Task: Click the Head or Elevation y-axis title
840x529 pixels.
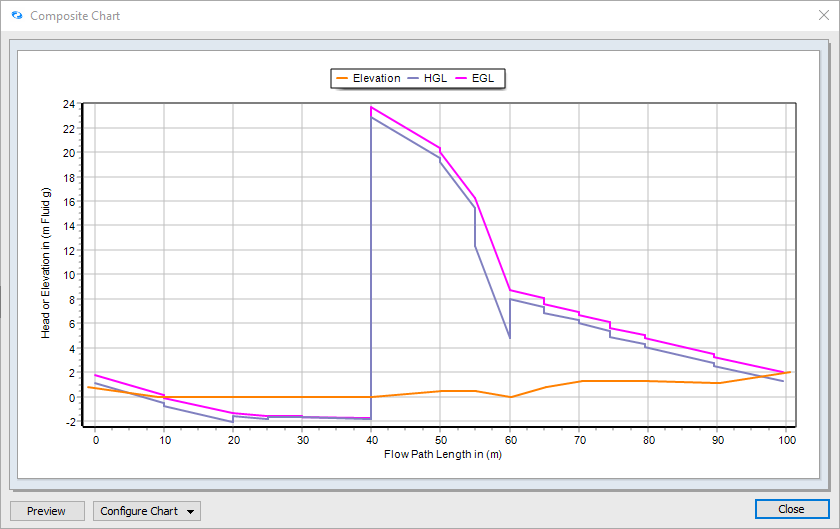Action: point(46,263)
